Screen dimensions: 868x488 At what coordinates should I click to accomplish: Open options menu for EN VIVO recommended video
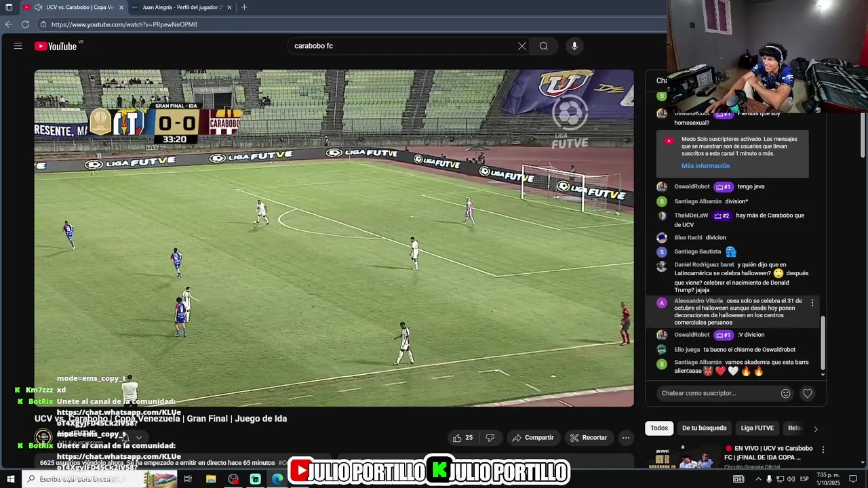pyautogui.click(x=823, y=449)
